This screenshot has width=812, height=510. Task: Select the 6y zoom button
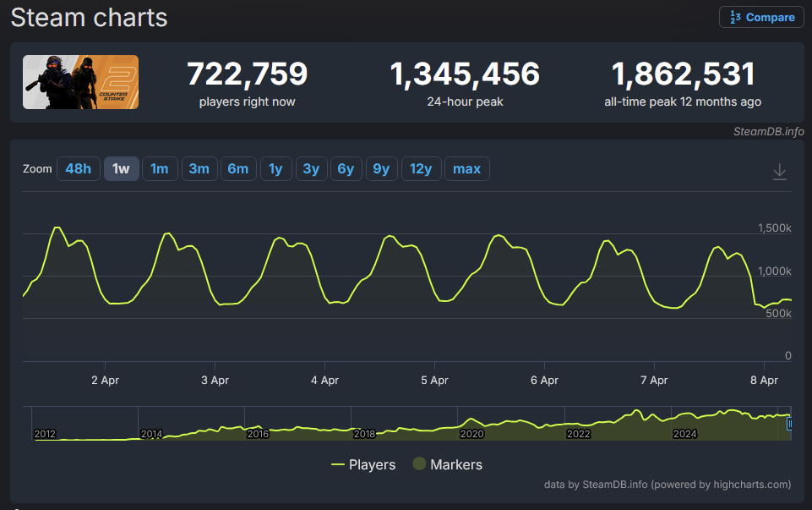tap(346, 169)
